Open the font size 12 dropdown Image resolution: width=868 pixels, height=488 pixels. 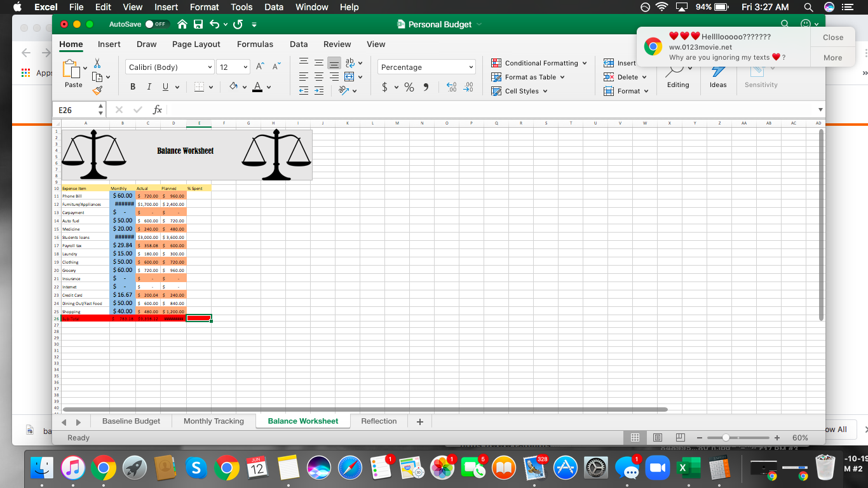click(246, 67)
